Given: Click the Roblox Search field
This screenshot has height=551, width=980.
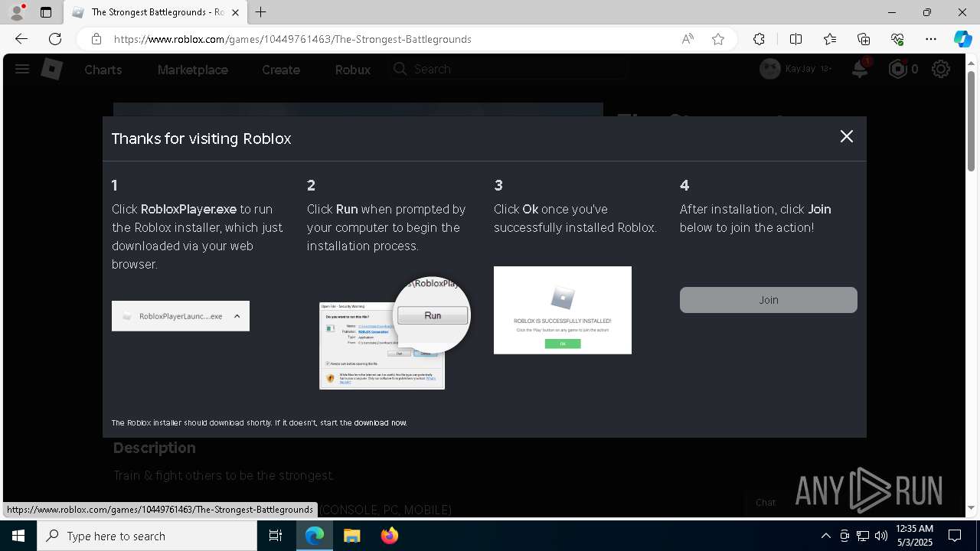Looking at the screenshot, I should pos(508,69).
